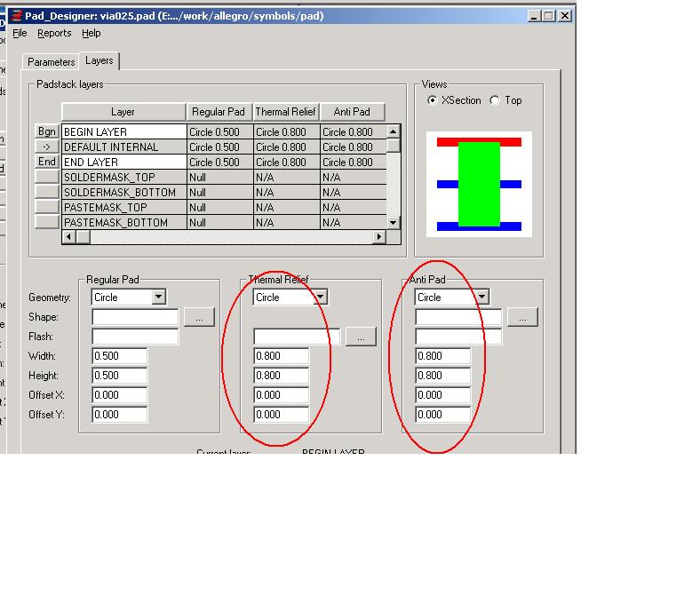Click the End layer row button
Image resolution: width=700 pixels, height=595 pixels.
[47, 162]
